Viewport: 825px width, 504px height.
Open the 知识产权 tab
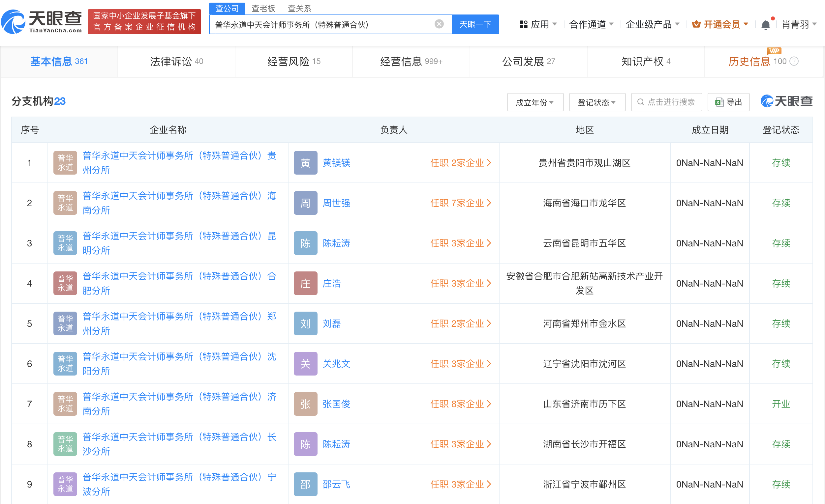(x=646, y=62)
